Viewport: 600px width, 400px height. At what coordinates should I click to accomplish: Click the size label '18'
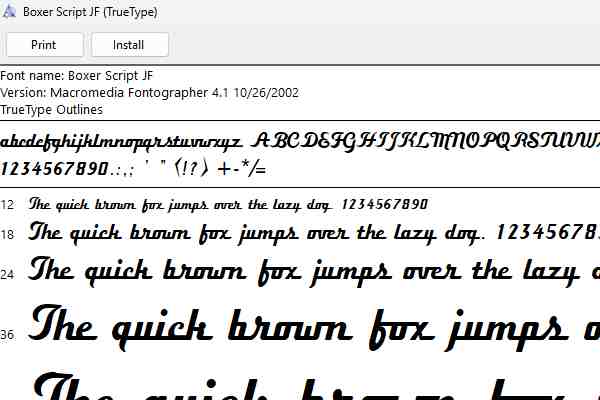coord(7,234)
